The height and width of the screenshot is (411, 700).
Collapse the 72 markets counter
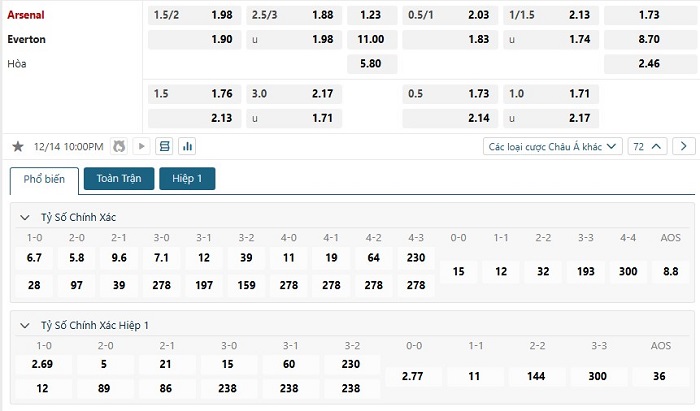[648, 146]
